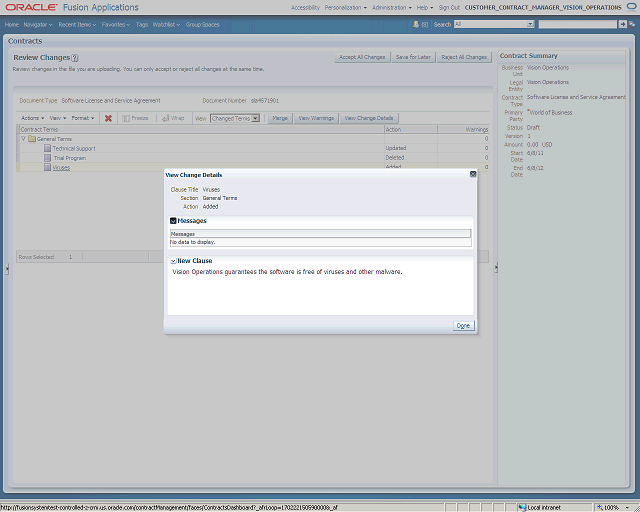
Task: Collapse Contract Summary pane splitter arrow
Action: [x=496, y=268]
